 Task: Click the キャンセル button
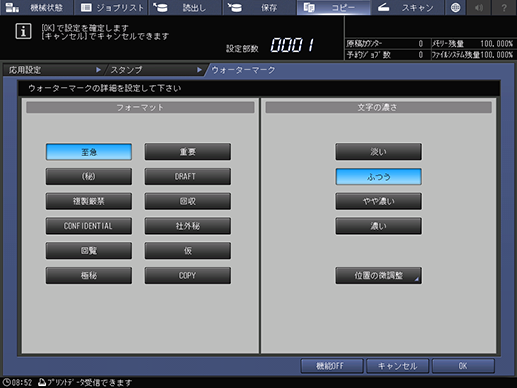pos(397,366)
